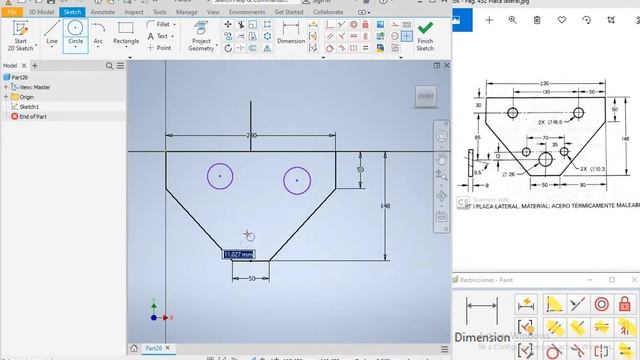Search the Model browser with magnifier icon

[x=109, y=66]
